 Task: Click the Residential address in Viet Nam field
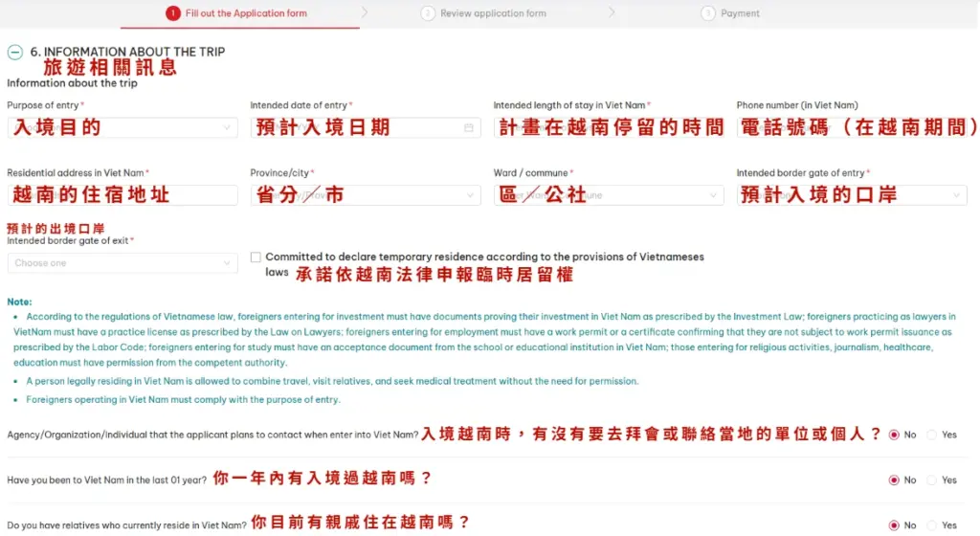coord(122,195)
